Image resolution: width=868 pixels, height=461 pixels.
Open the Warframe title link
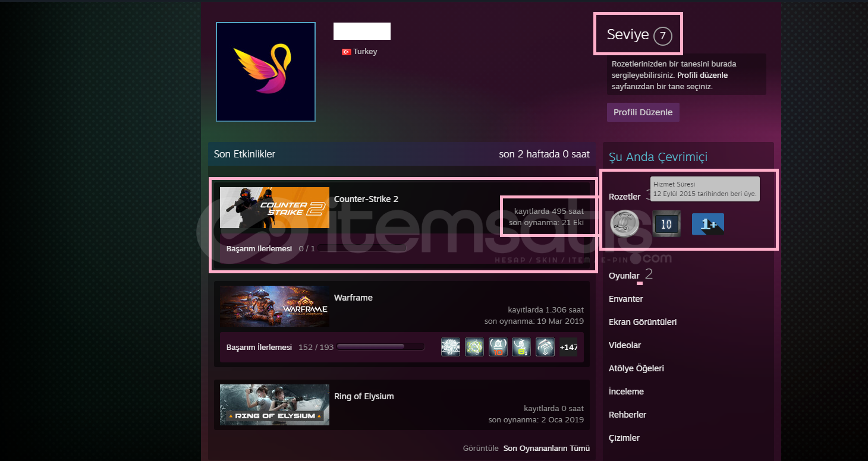pyautogui.click(x=353, y=298)
